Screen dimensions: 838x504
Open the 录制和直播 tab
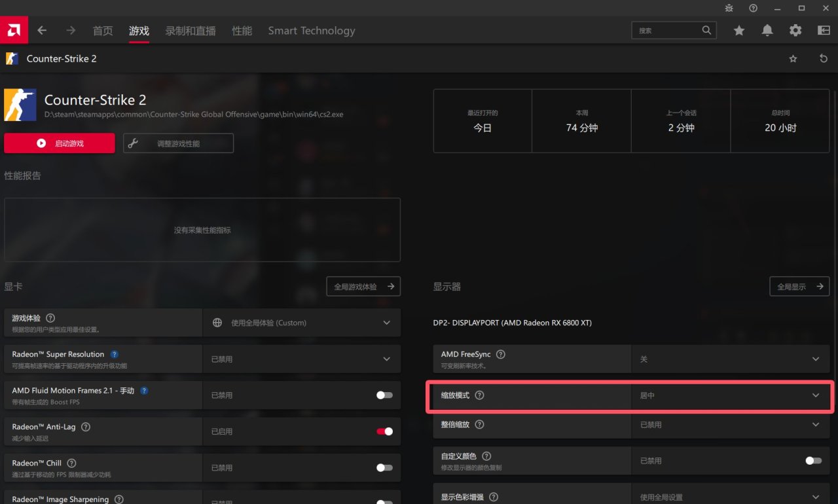191,31
